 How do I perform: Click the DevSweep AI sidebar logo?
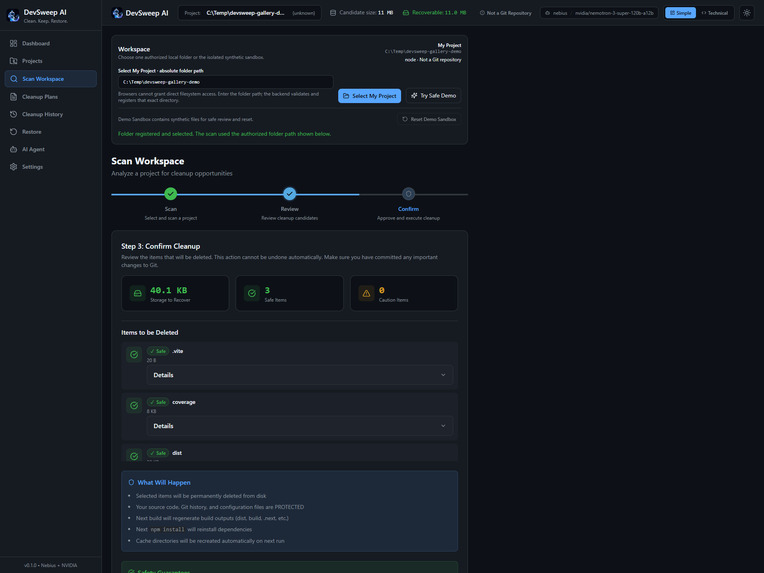pyautogui.click(x=13, y=16)
